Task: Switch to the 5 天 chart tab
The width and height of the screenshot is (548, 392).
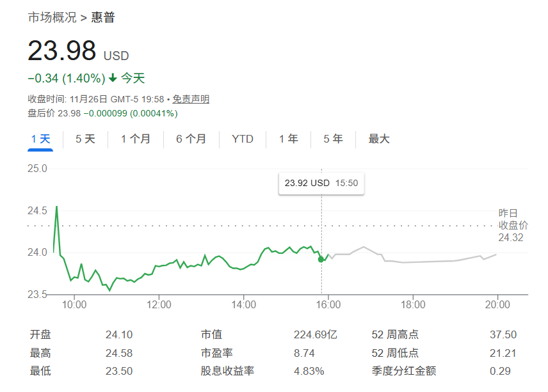Action: 85,139
